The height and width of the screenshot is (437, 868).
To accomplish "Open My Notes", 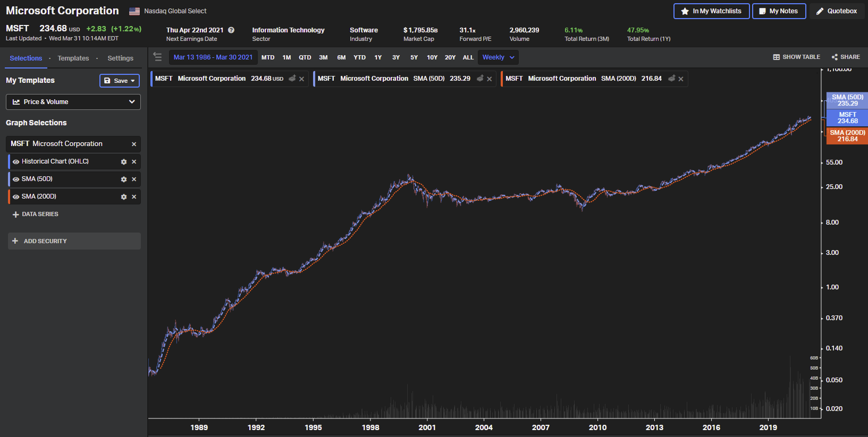I will pos(779,11).
